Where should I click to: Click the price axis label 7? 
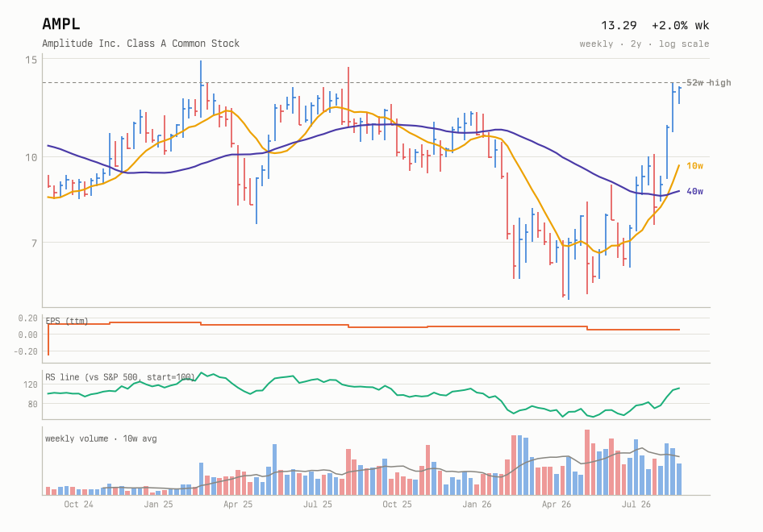click(x=34, y=243)
